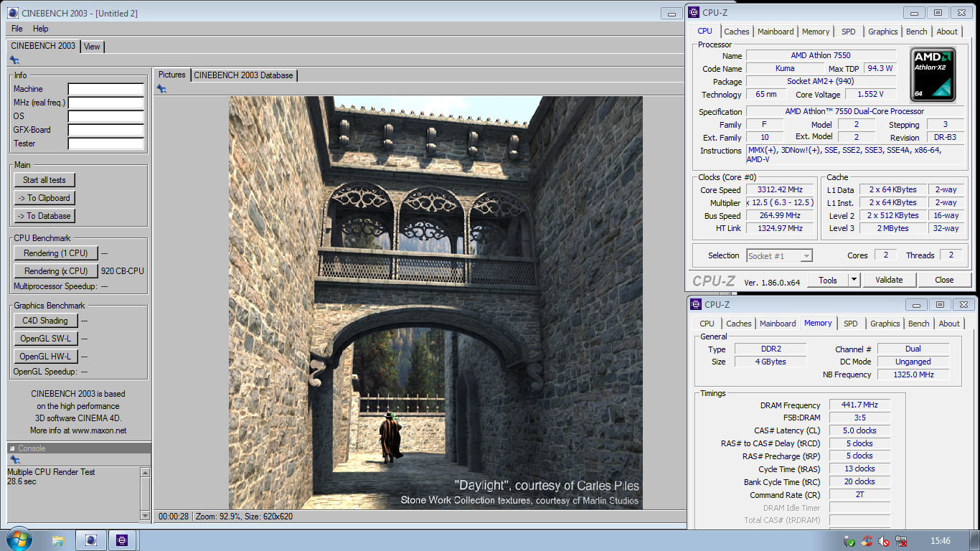Viewport: 980px width, 551px height.
Task: Open the Help menu
Action: click(x=41, y=29)
